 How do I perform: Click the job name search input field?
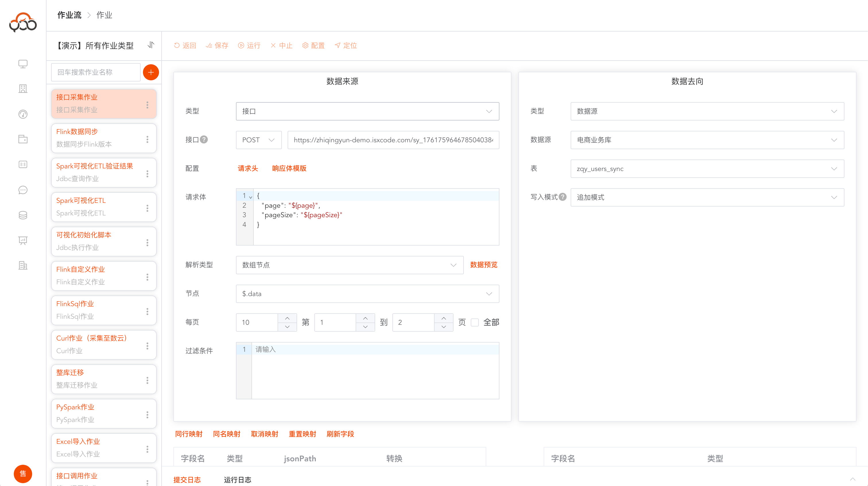pyautogui.click(x=96, y=72)
